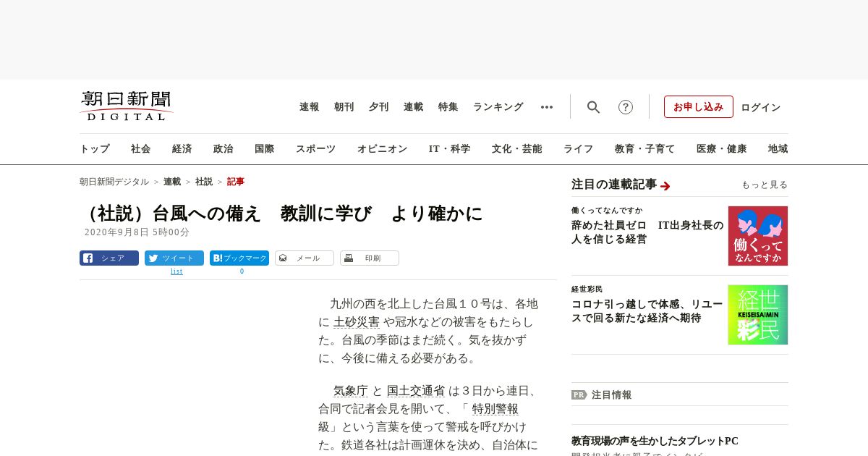Send the article by mail (メール)
The width and height of the screenshot is (868, 456).
click(305, 258)
